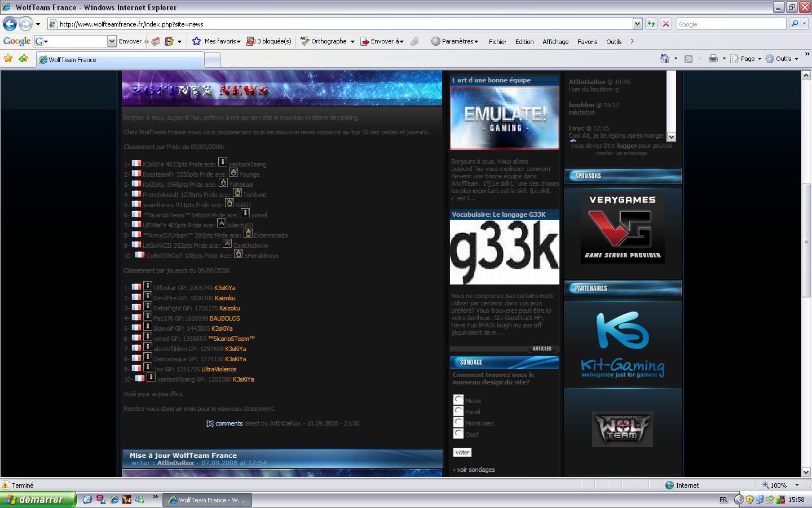The width and height of the screenshot is (812, 508).
Task: Open the EMULATE! Gaming article thumbnail
Action: [x=505, y=117]
